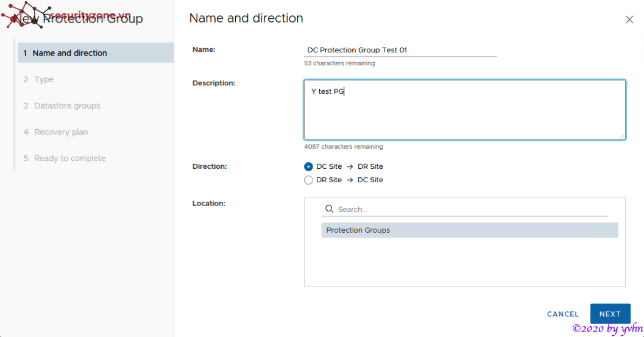The height and width of the screenshot is (337, 644).
Task: Click the 'Name and direction' heading
Action: point(246,18)
